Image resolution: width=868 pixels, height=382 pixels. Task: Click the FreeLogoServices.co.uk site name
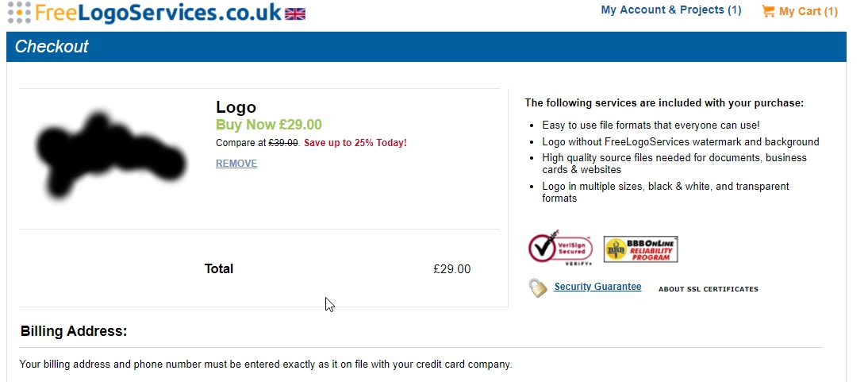click(158, 13)
